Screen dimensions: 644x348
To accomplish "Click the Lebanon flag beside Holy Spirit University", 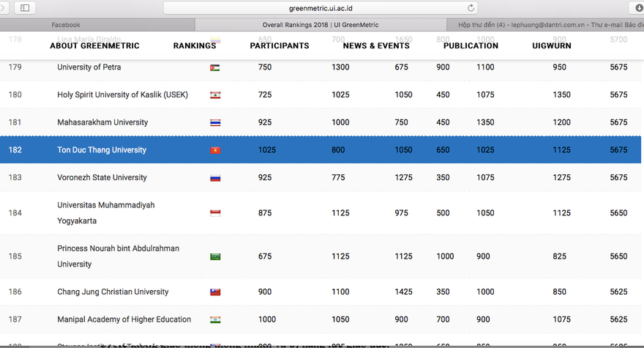I will (x=215, y=95).
